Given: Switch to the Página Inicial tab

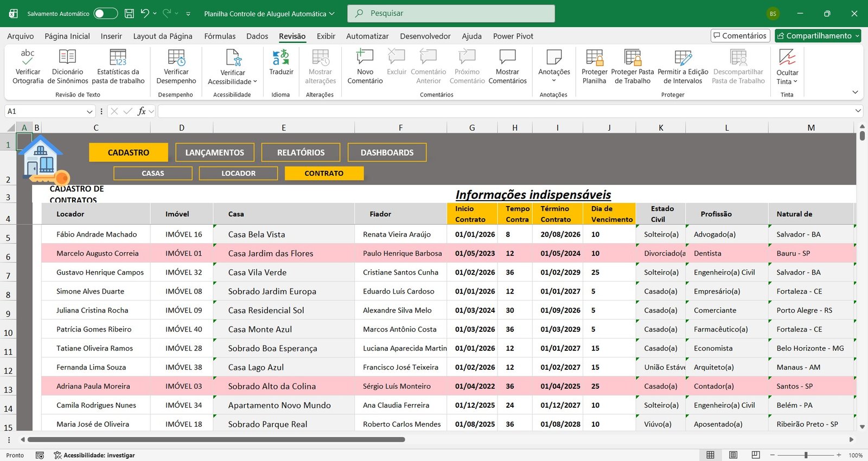Looking at the screenshot, I should coord(67,36).
